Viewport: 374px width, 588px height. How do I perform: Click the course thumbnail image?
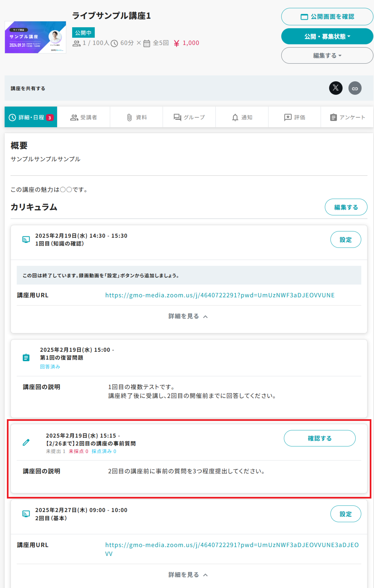[35, 37]
